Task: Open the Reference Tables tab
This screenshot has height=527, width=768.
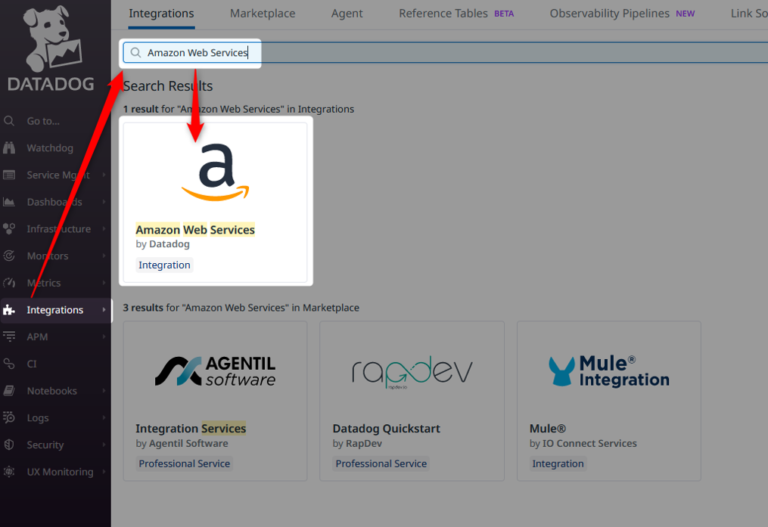Action: pos(443,14)
